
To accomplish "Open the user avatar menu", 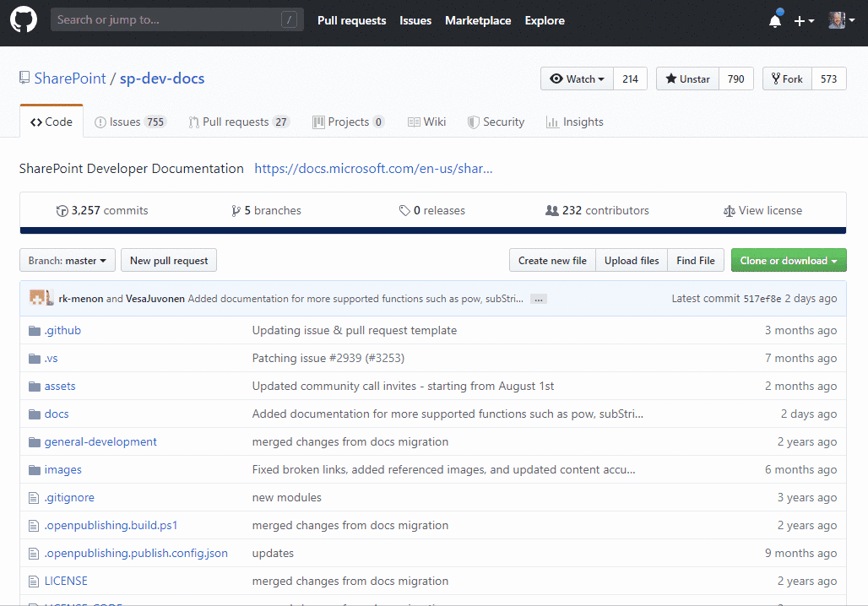I will tap(841, 20).
